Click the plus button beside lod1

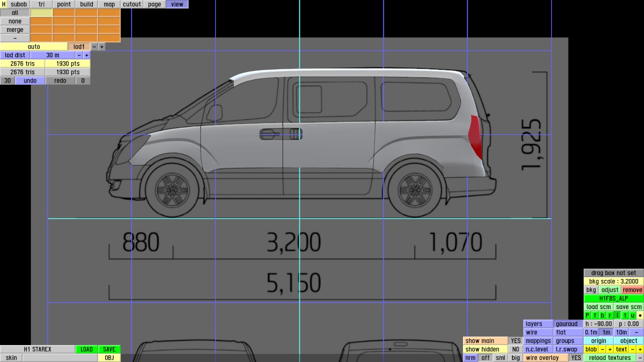[102, 47]
